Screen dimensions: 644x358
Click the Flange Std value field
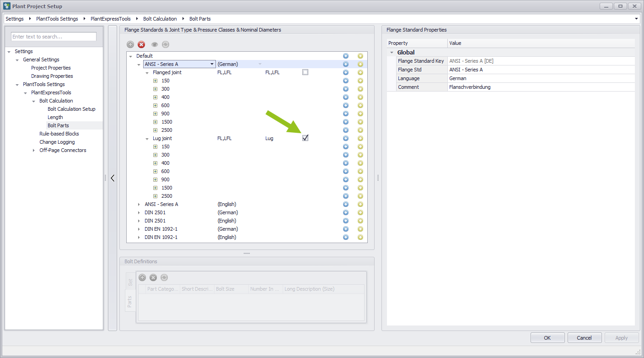coord(541,70)
